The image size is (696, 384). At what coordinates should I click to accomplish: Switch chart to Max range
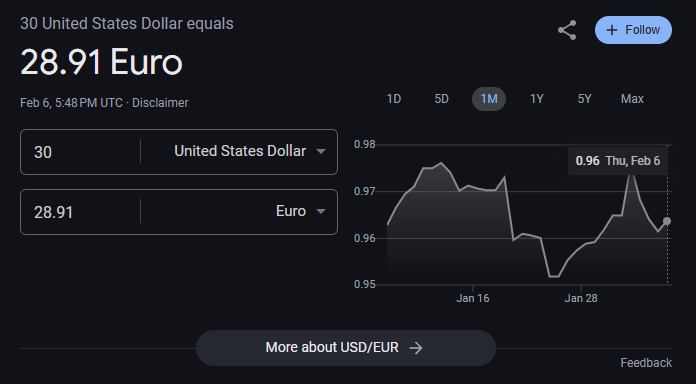pos(632,99)
